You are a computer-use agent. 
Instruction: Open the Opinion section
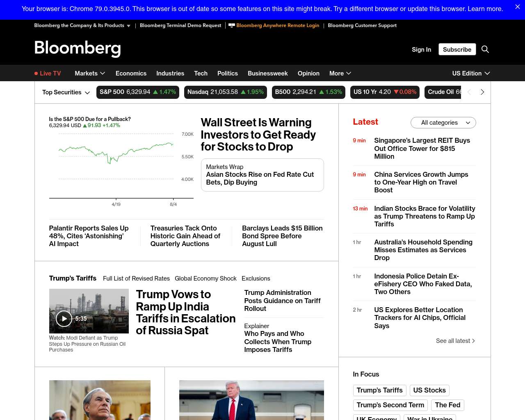(x=308, y=73)
